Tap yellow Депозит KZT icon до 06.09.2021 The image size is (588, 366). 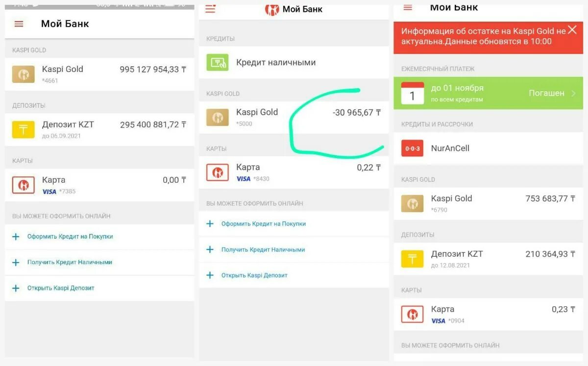[x=24, y=129]
